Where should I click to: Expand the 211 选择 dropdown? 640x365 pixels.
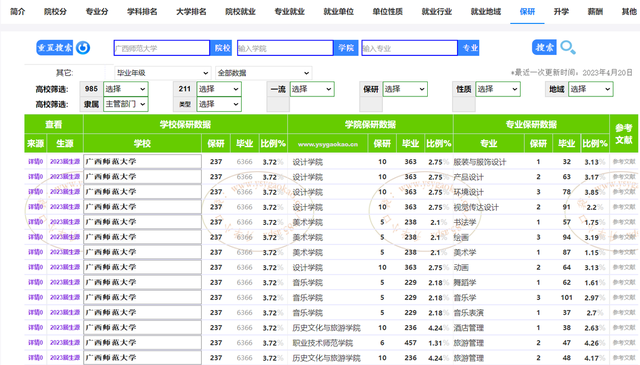(219, 89)
